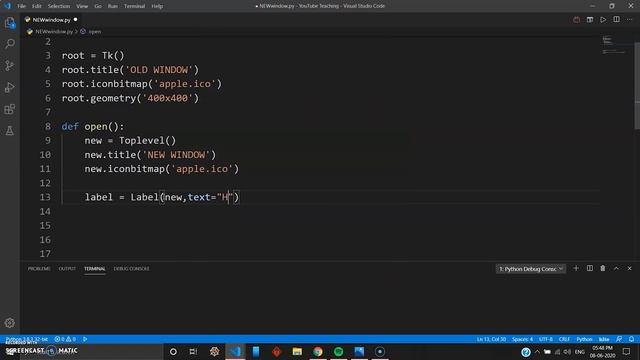The height and width of the screenshot is (360, 640).
Task: Open the Search view in the activity bar
Action: click(10, 44)
